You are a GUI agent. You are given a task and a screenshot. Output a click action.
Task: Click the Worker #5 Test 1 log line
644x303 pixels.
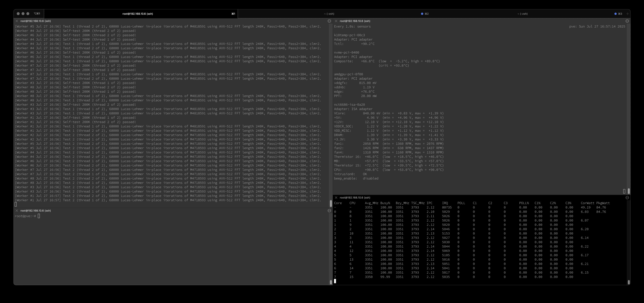168,27
